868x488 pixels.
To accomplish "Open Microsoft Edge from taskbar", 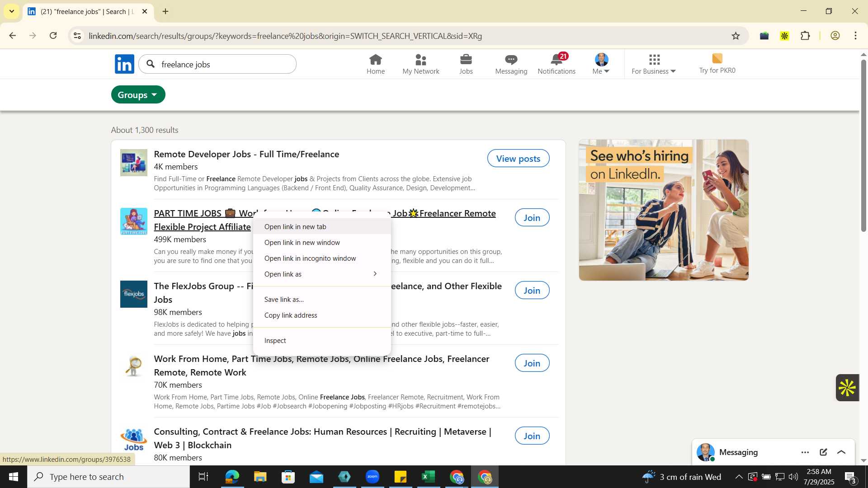I will click(x=232, y=477).
